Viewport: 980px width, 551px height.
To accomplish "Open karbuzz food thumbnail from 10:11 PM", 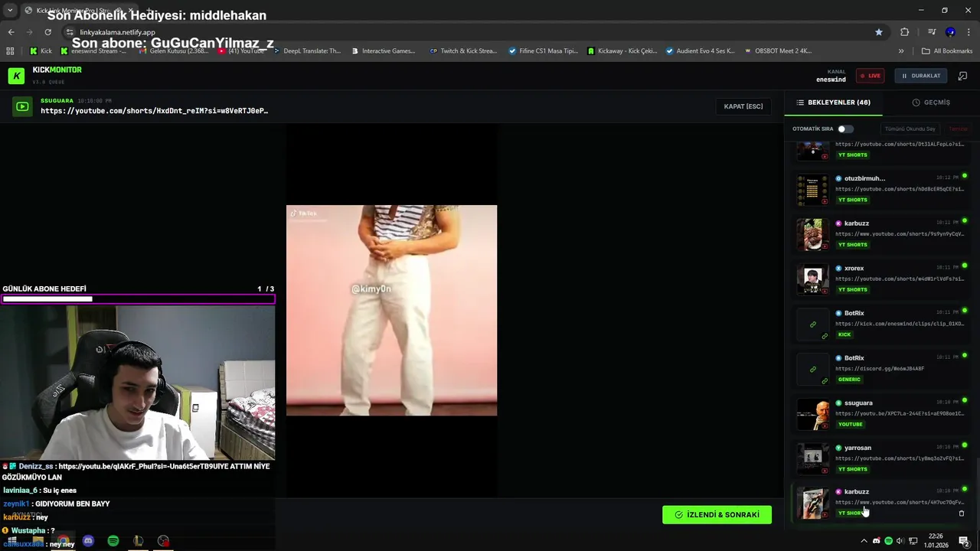I will (812, 234).
